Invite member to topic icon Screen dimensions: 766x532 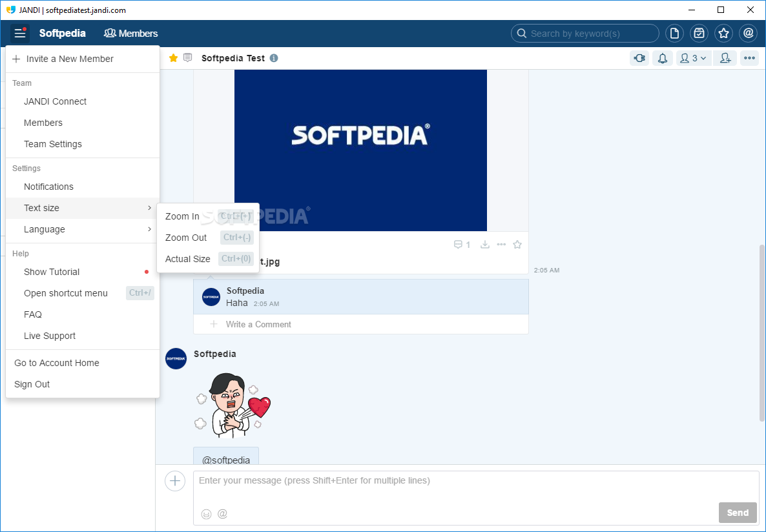click(725, 58)
